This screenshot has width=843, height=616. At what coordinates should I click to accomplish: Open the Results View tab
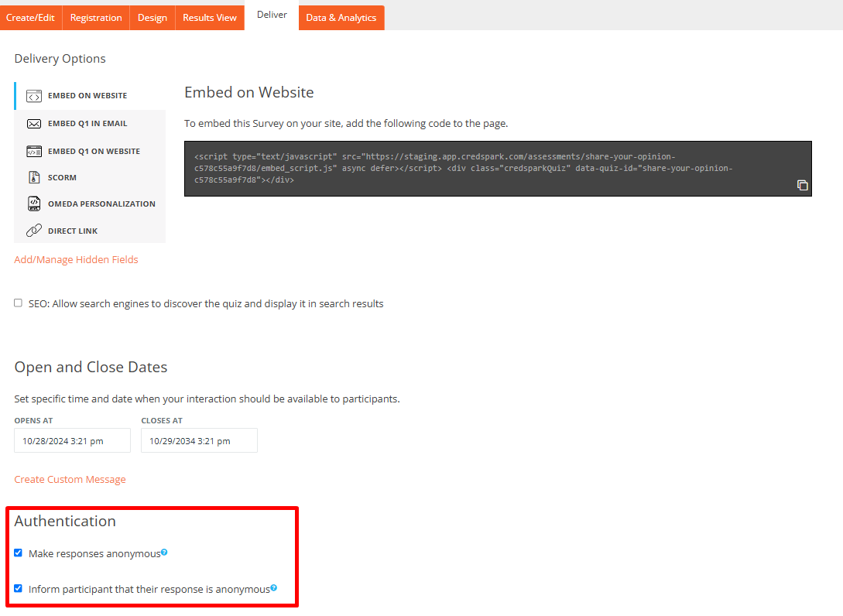click(210, 18)
